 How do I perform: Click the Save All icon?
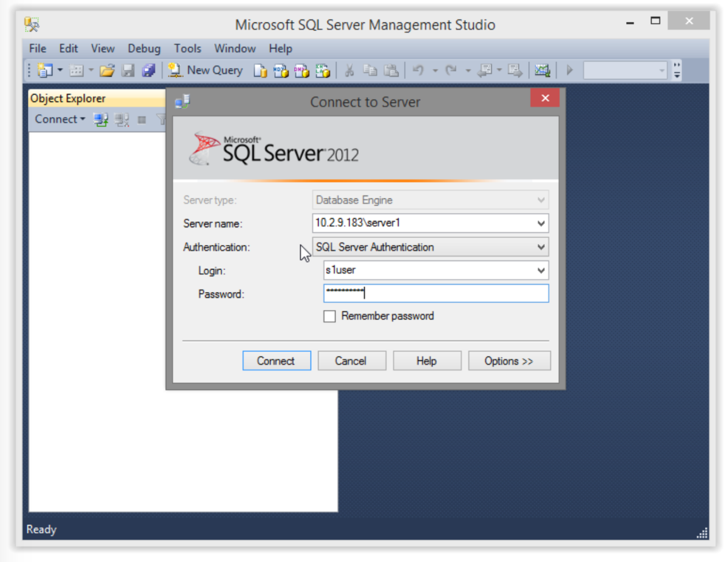point(149,70)
